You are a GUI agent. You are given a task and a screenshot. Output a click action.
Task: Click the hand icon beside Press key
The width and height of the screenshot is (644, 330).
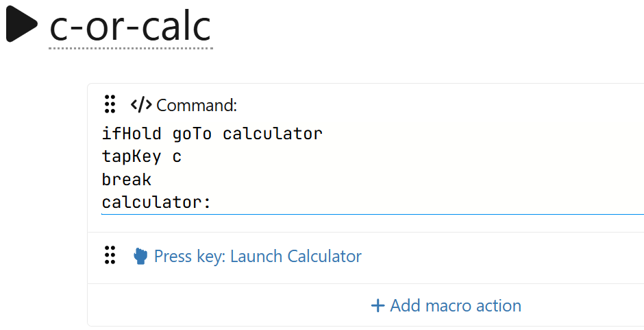pos(140,257)
